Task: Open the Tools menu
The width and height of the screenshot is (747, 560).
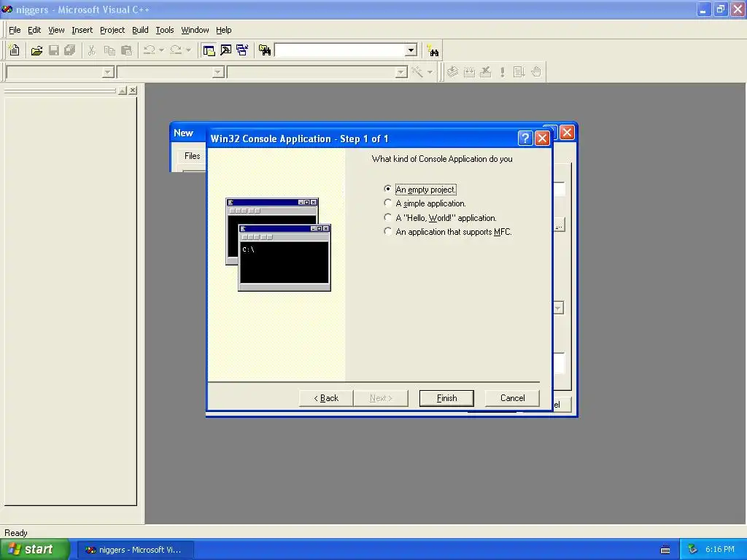Action: [165, 30]
